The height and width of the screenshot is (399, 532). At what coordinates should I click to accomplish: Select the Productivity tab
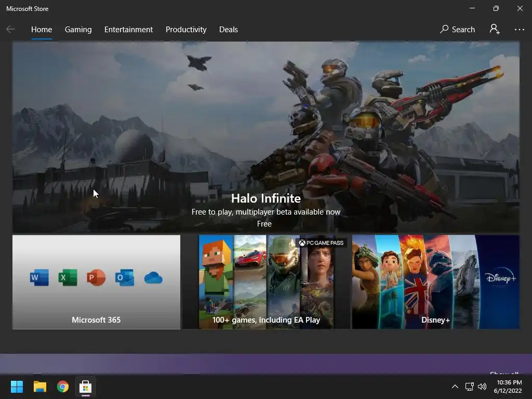(x=186, y=30)
